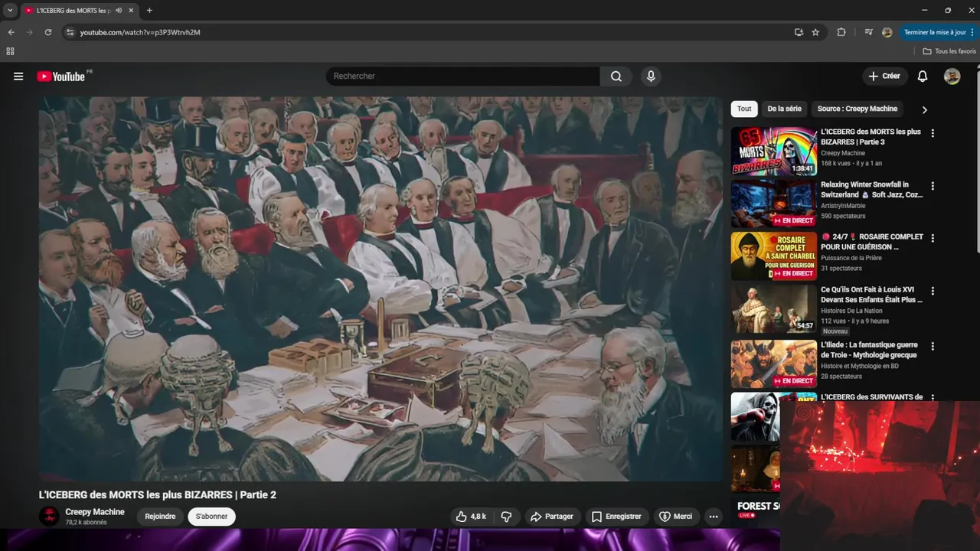This screenshot has width=980, height=551.
Task: Open the apps grid in bookmarks bar
Action: pyautogui.click(x=10, y=51)
